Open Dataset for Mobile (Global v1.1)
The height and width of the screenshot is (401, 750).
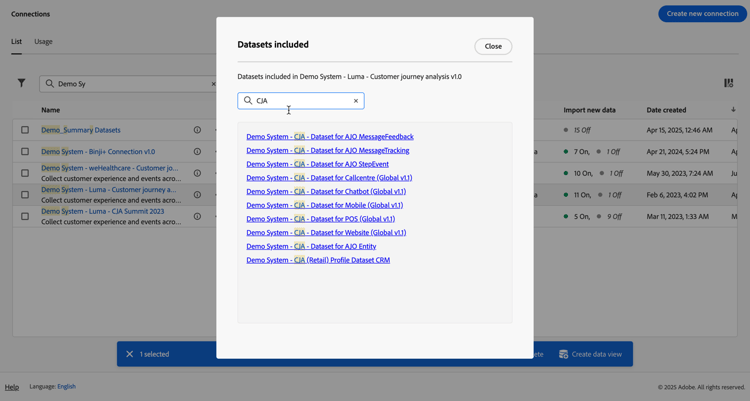pos(325,205)
